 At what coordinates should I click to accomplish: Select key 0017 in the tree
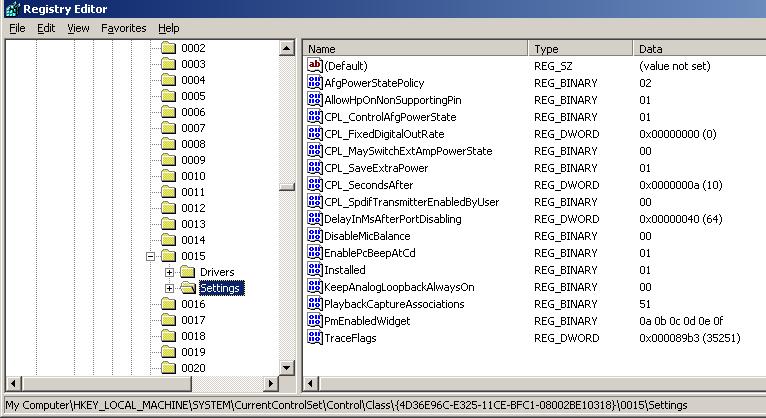pos(193,320)
